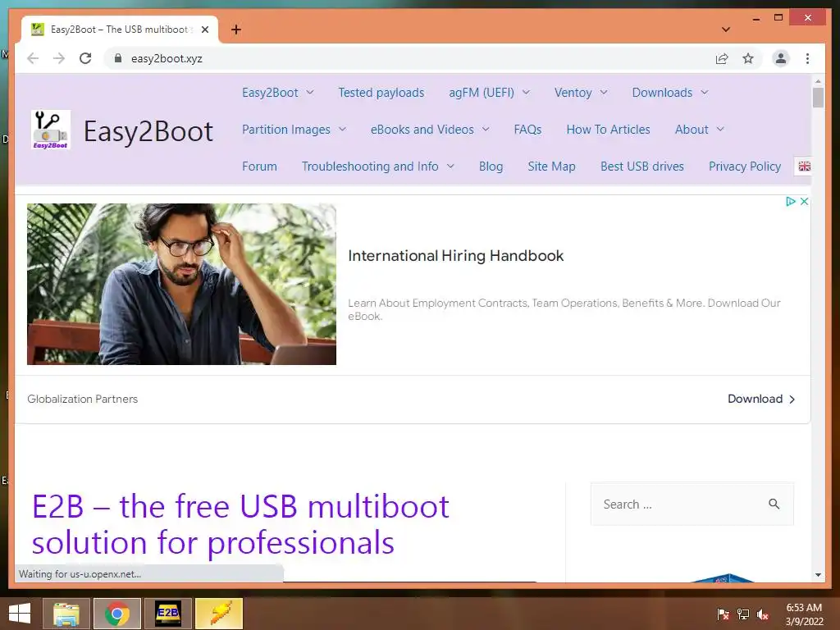Open the Privacy Policy link
Viewport: 840px width, 630px height.
click(745, 167)
